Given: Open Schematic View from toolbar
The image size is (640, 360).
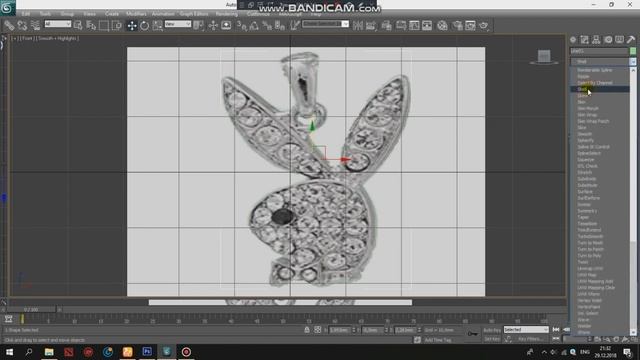Looking at the screenshot, I should [x=427, y=25].
